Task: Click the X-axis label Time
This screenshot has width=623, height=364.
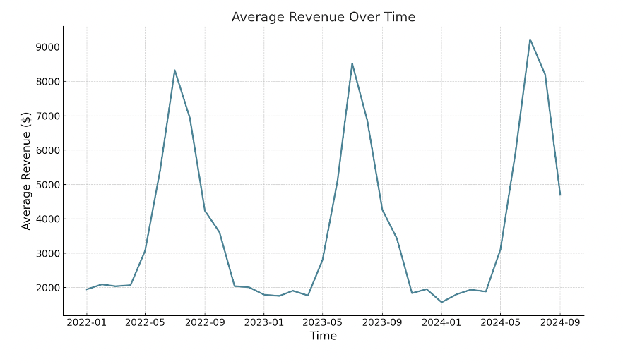Action: click(323, 336)
